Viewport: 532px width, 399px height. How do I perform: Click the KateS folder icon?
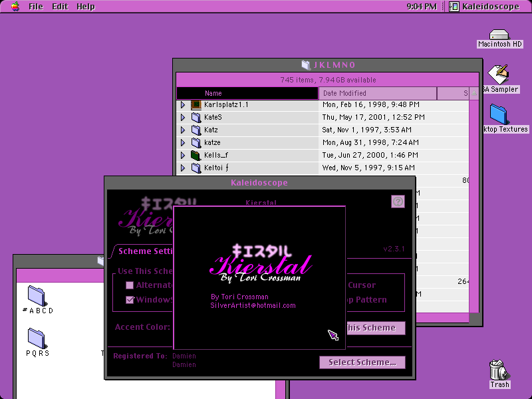tap(196, 118)
